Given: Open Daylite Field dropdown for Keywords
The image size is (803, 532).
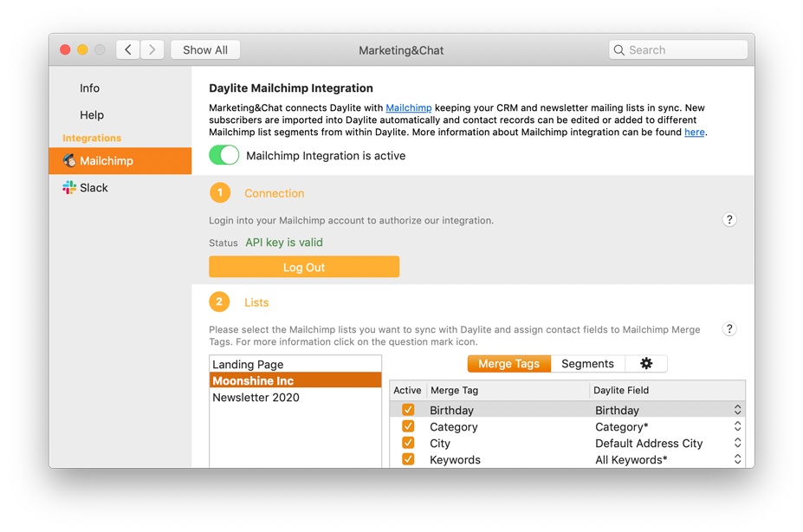Looking at the screenshot, I should click(x=737, y=458).
